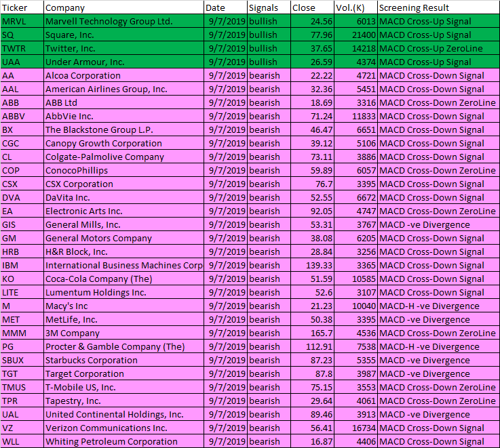Click United Continental Holdings, Inc. cell
The image size is (500, 448).
(x=123, y=414)
